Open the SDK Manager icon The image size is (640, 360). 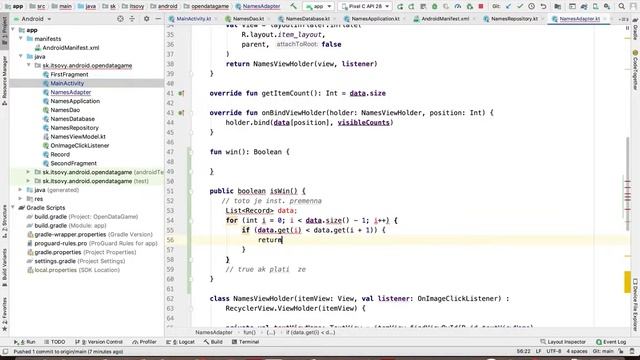[x=607, y=6]
